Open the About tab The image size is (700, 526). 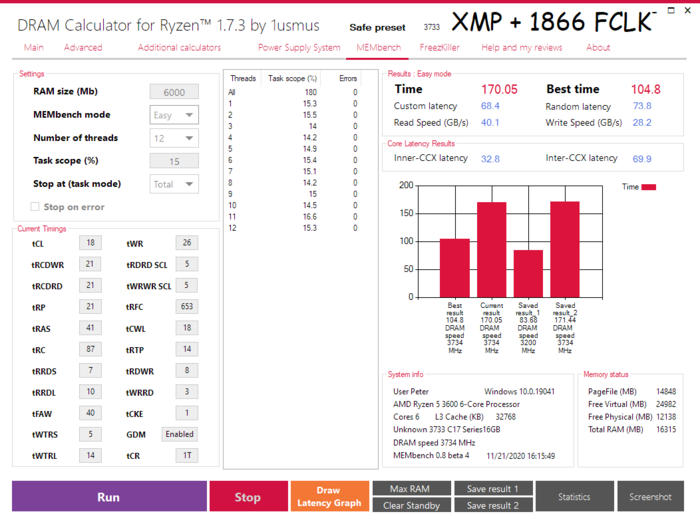pos(598,47)
